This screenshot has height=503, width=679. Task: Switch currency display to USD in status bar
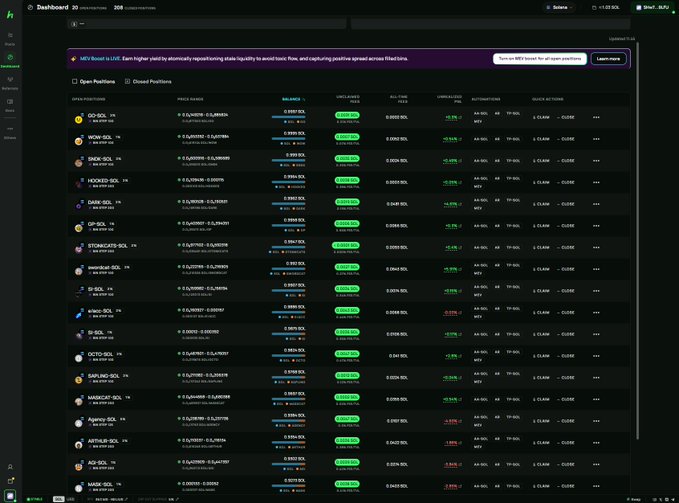tap(70, 499)
